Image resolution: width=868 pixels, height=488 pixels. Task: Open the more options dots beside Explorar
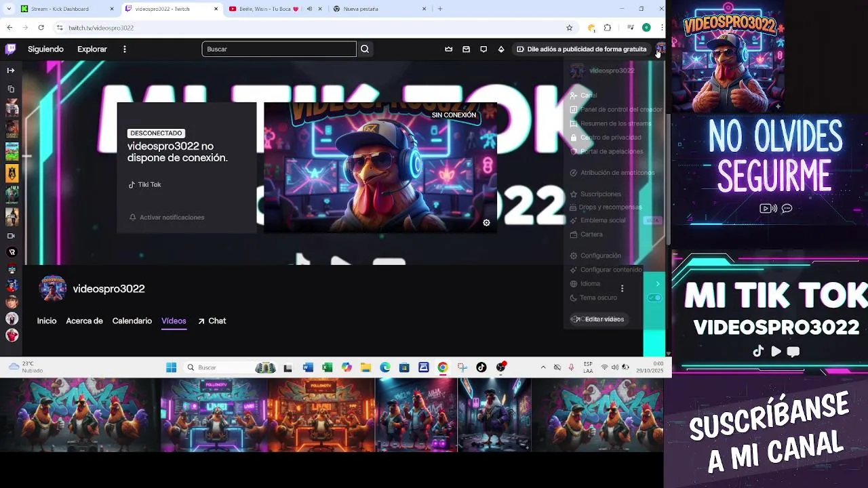click(x=124, y=49)
